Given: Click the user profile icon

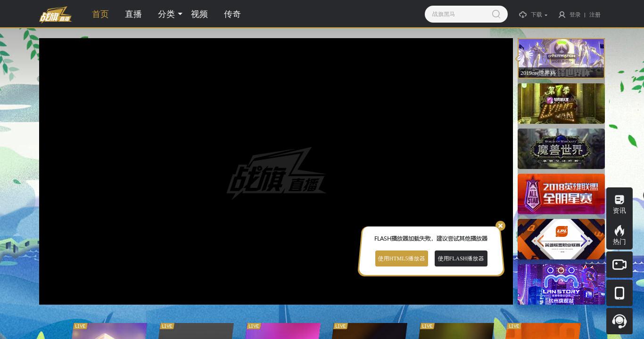Looking at the screenshot, I should pos(562,15).
